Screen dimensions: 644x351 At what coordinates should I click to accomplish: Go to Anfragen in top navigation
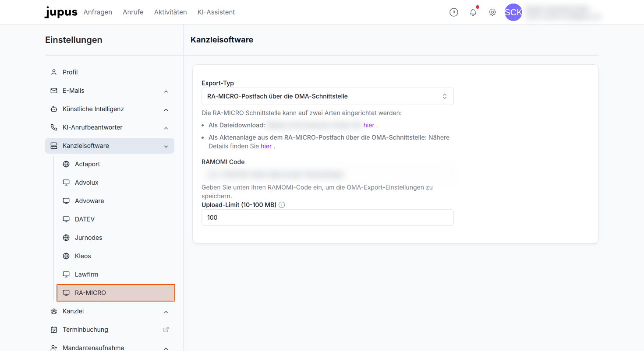98,12
